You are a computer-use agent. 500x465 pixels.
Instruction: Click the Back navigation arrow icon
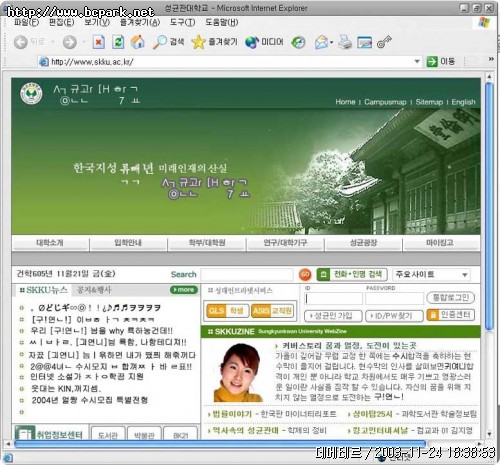tap(21, 42)
